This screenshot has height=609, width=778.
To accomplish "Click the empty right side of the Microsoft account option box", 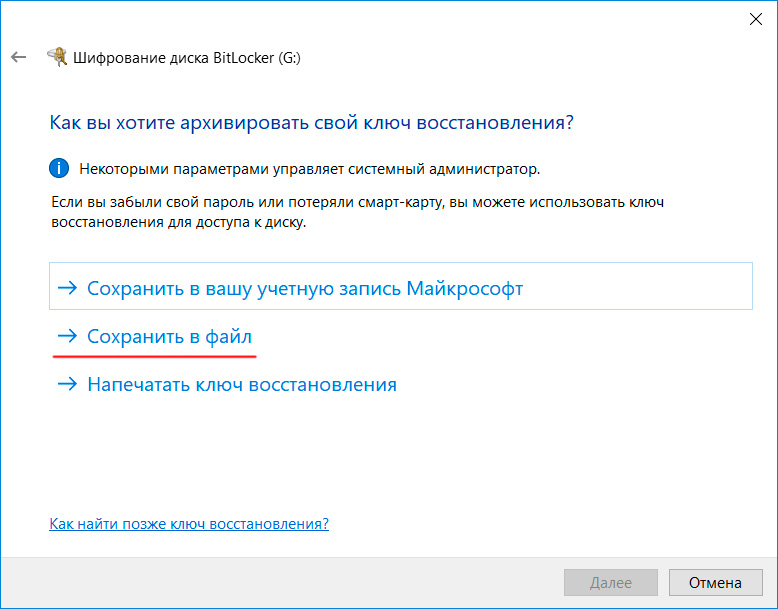I will (650, 289).
